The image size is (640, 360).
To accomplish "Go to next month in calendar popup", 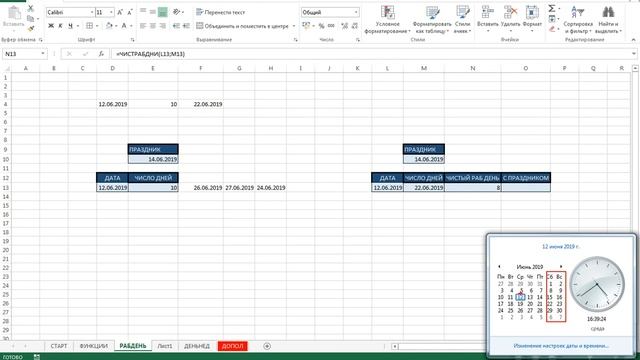I will click(561, 267).
